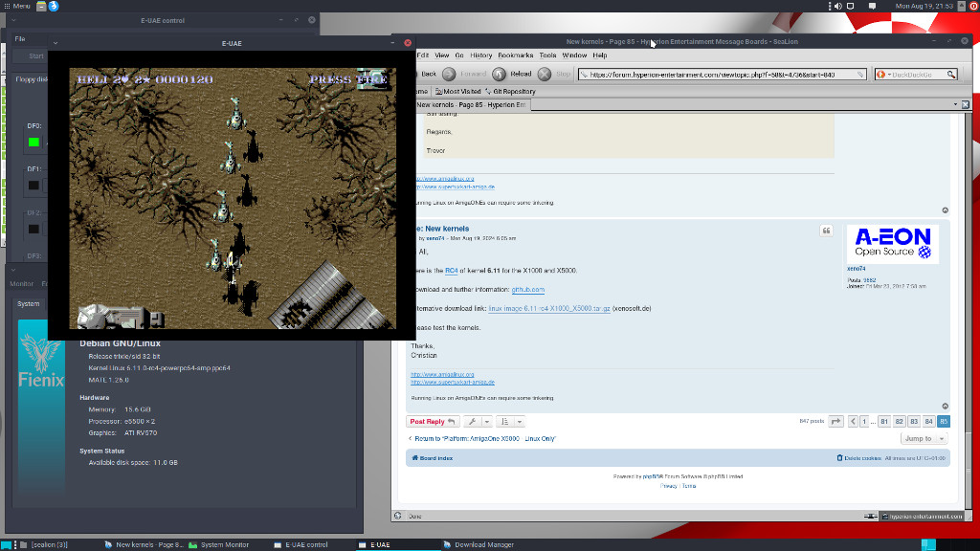Go to previous page arrow in pagination
Image resolution: width=980 pixels, height=551 pixels.
(853, 422)
